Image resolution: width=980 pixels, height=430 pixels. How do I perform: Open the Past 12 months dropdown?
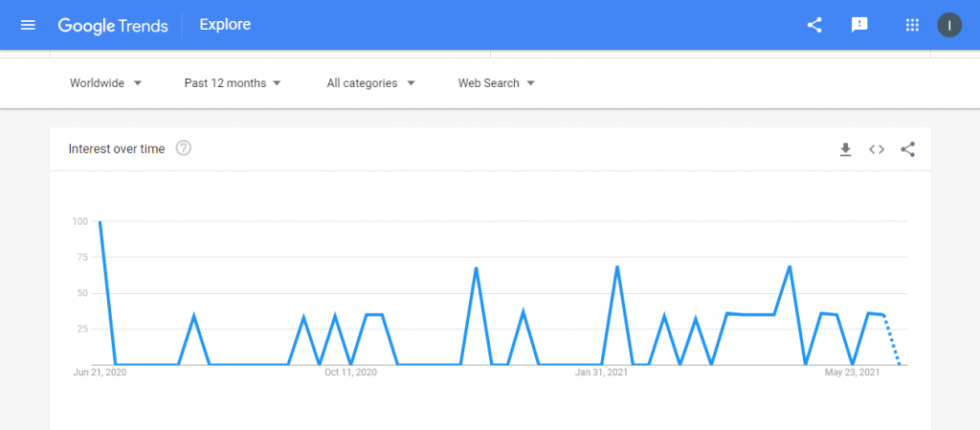pyautogui.click(x=233, y=83)
